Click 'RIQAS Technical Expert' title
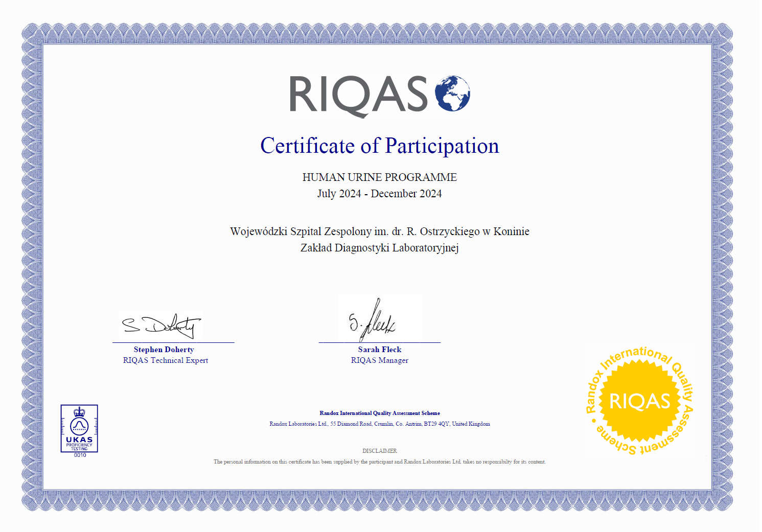Screen dimensions: 762x532 point(166,360)
